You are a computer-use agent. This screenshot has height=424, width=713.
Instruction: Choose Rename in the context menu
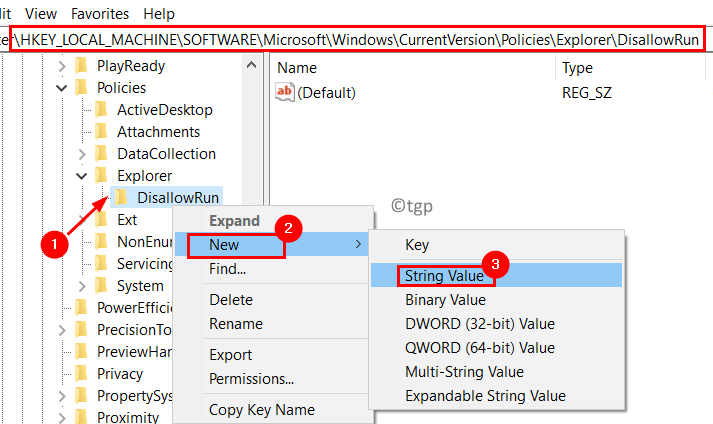tap(273, 324)
